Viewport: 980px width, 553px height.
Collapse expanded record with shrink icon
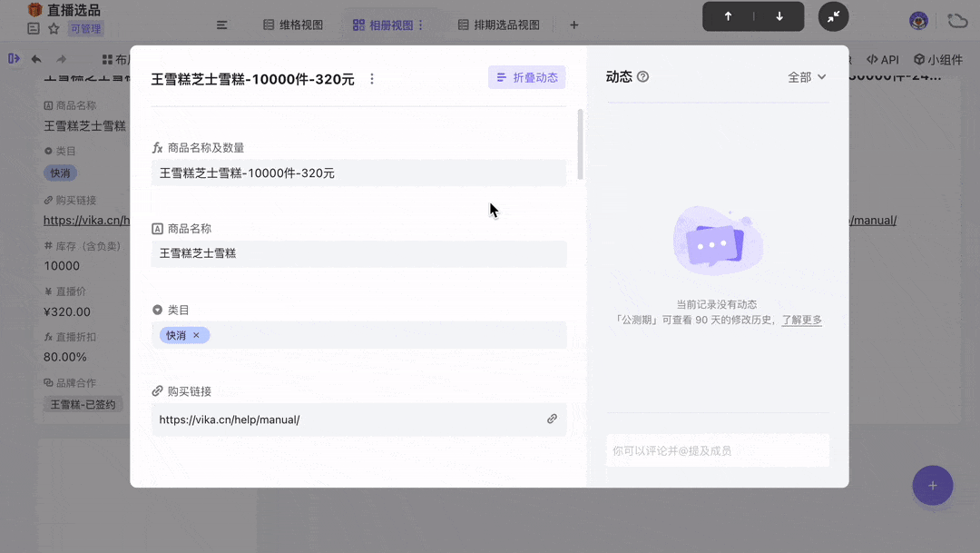coord(833,17)
